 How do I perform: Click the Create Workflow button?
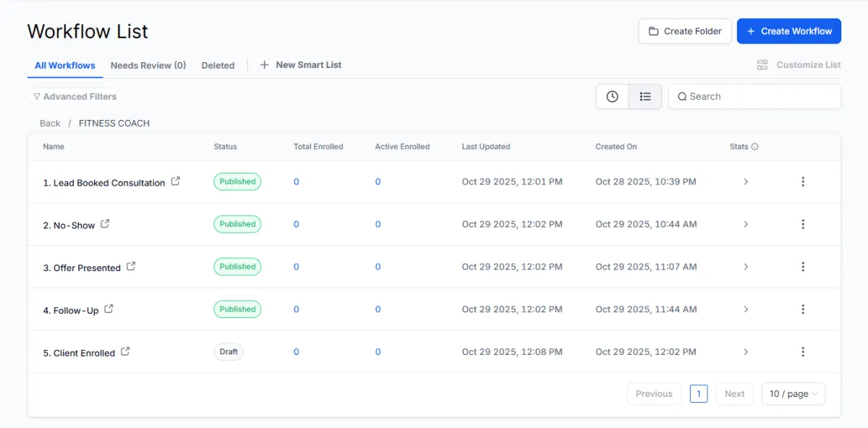(x=788, y=31)
